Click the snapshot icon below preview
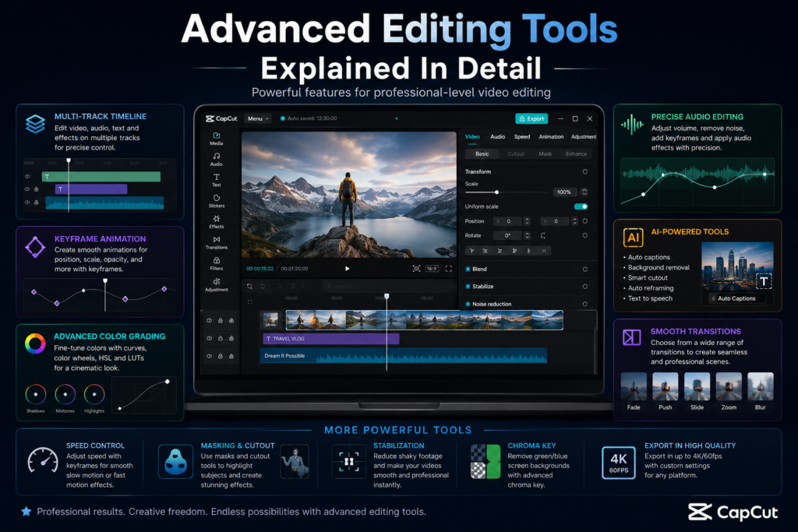 pyautogui.click(x=416, y=269)
